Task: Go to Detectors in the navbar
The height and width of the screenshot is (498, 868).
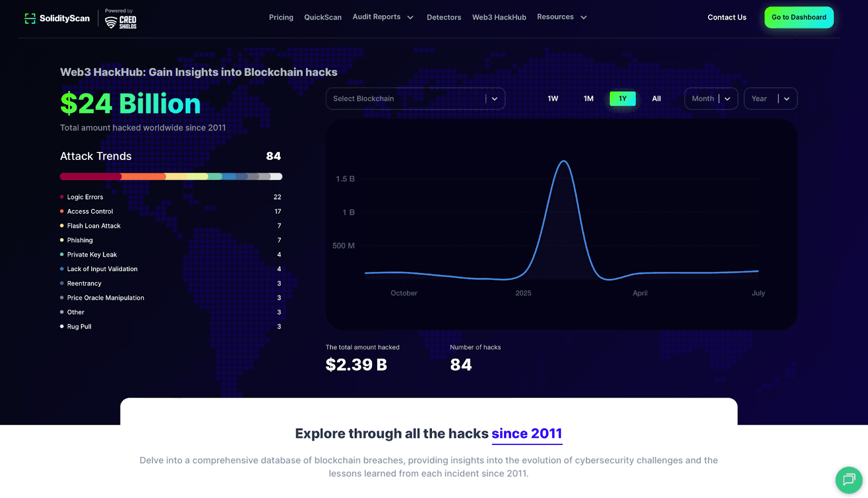Action: (x=444, y=17)
